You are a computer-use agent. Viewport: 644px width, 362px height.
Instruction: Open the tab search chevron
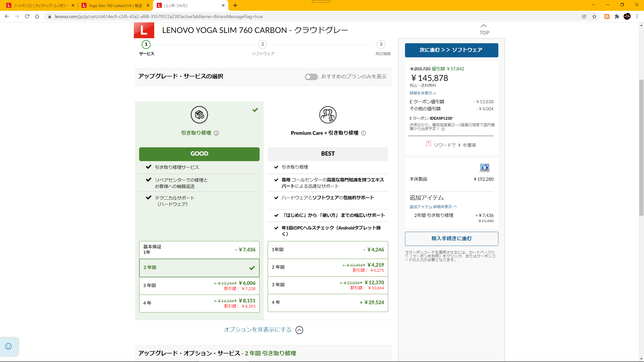594,5
